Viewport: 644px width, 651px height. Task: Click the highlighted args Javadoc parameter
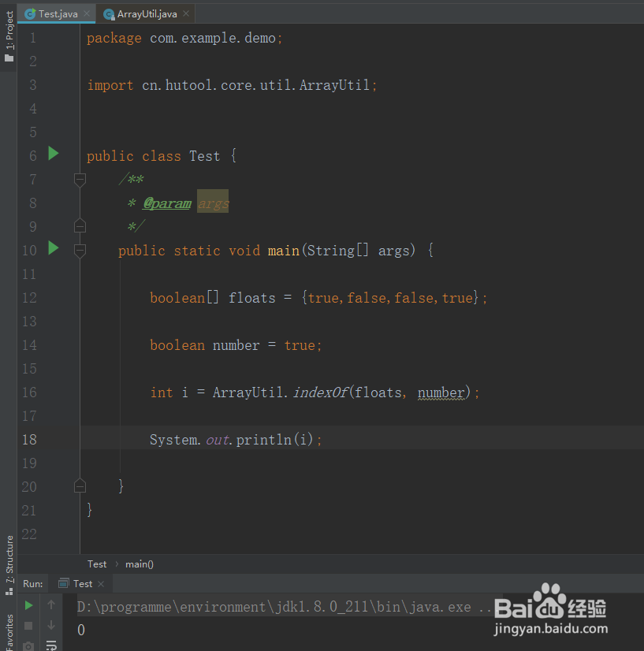tap(213, 203)
